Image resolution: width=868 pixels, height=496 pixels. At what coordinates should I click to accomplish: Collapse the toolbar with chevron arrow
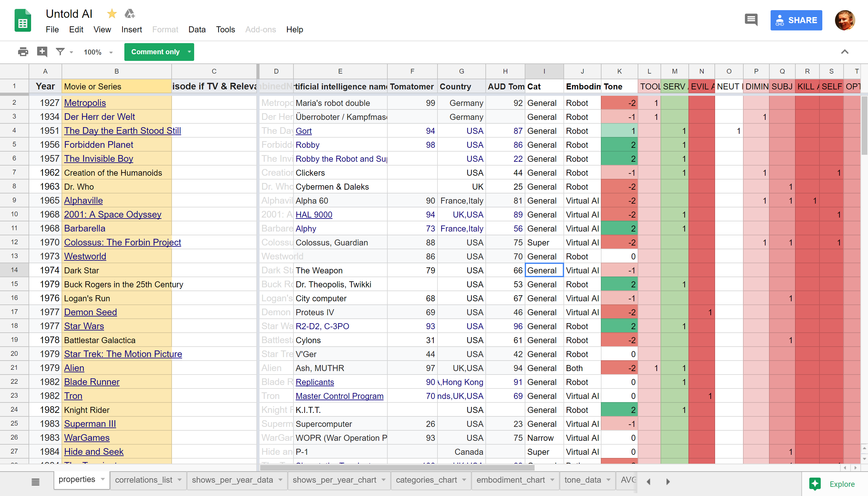tap(845, 52)
